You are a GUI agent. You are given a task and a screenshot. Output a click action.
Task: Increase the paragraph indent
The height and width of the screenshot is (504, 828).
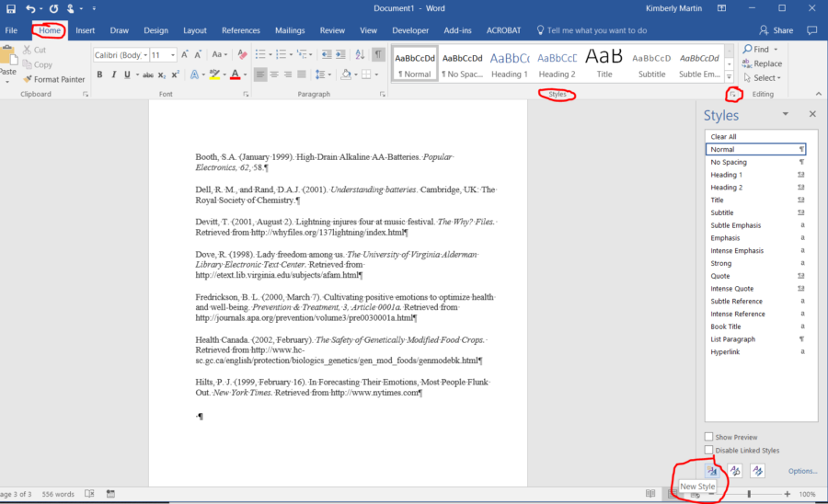pos(340,54)
